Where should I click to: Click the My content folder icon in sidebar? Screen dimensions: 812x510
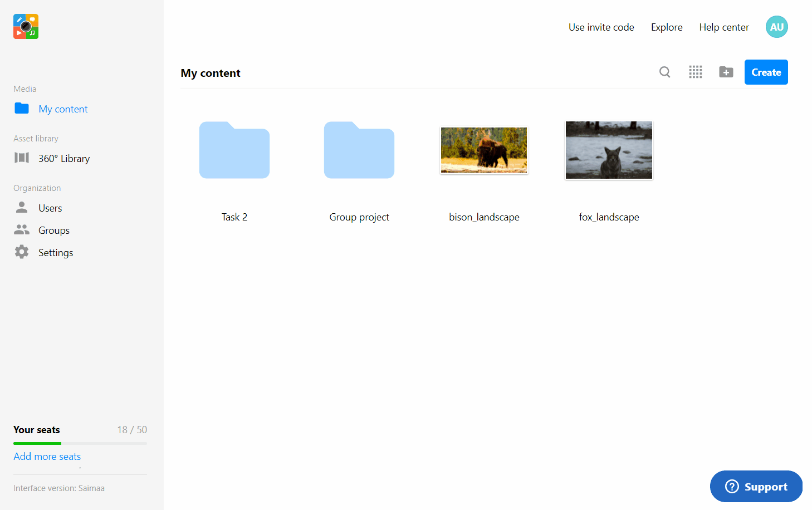point(22,108)
